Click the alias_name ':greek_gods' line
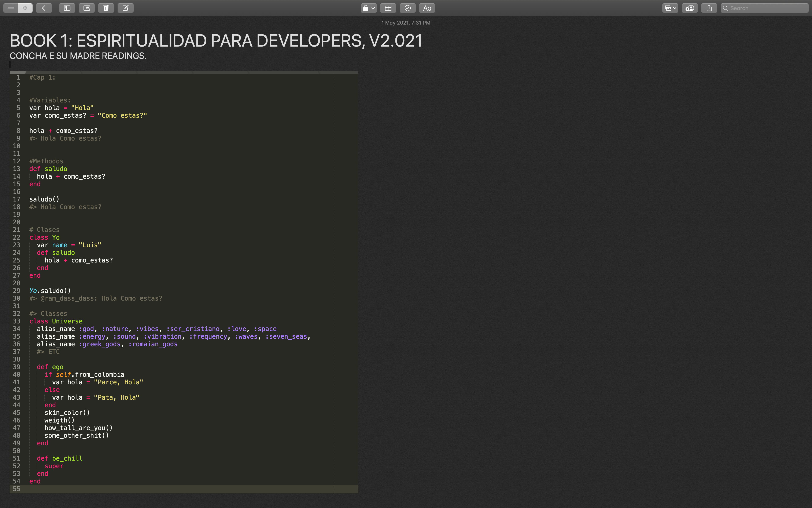Image resolution: width=812 pixels, height=508 pixels. [107, 344]
